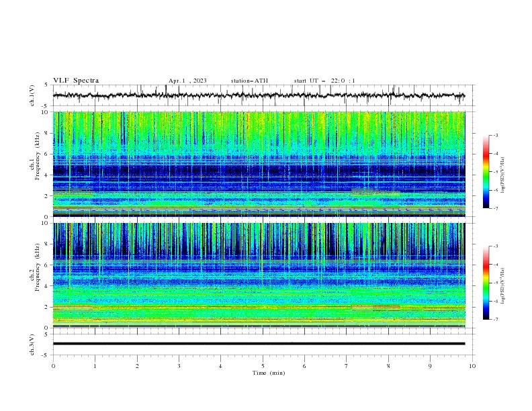Click the ch.3 flat voltage trace
Image resolution: width=532 pixels, height=411 pixels.
tap(259, 344)
